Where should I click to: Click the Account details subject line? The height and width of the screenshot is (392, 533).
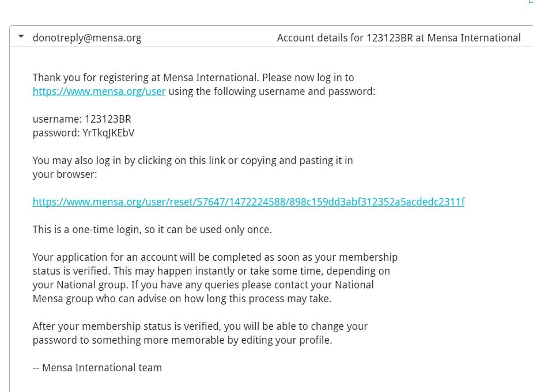point(398,38)
